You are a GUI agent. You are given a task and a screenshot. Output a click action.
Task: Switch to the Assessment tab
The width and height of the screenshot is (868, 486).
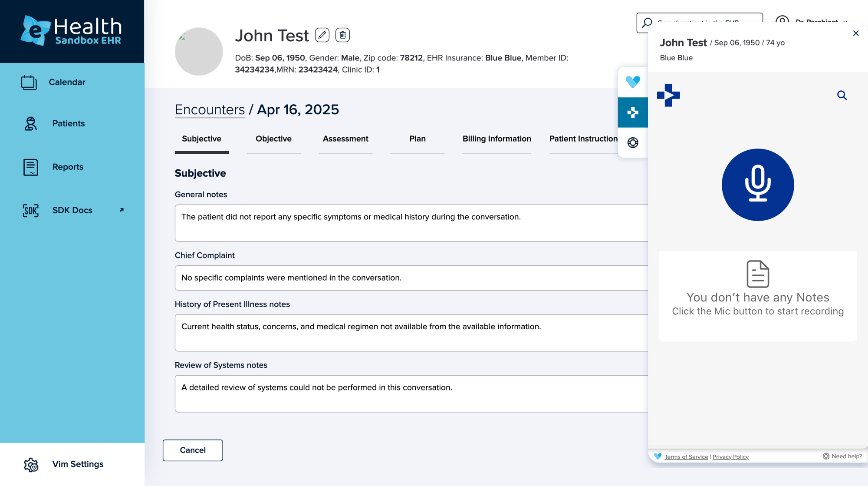345,139
